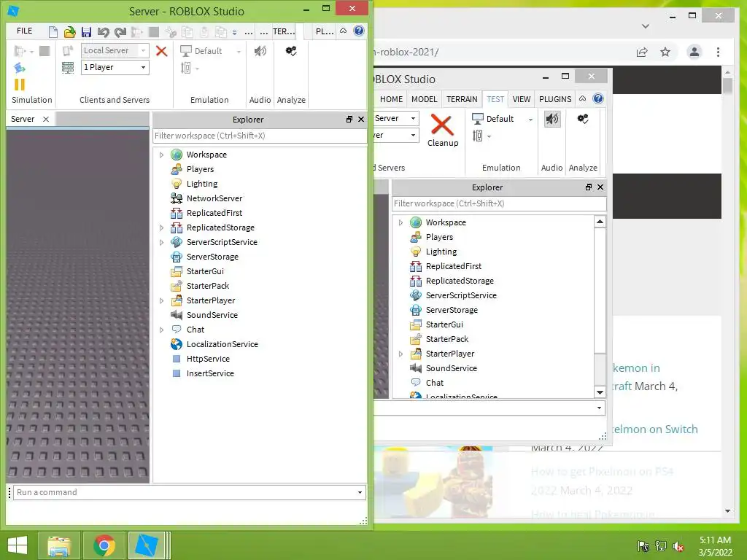
Task: Expand ReplicatedStorage in Server window Explorer
Action: coord(161,227)
